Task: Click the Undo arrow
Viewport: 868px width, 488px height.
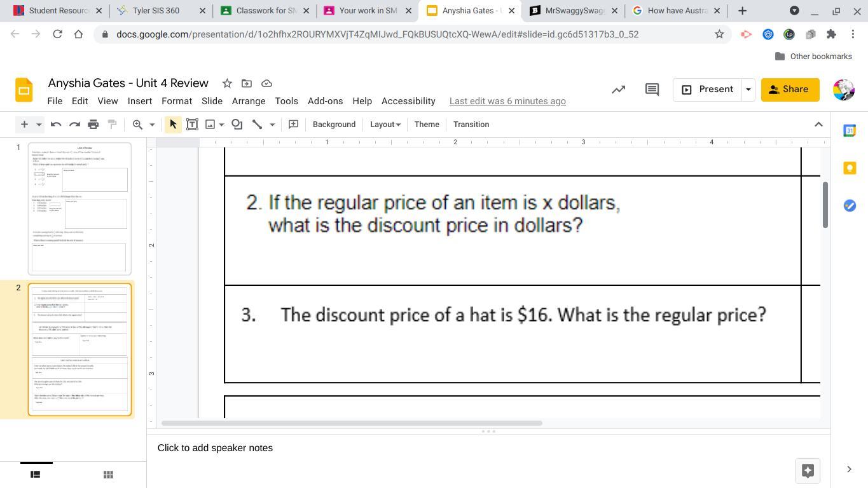Action: [56, 125]
